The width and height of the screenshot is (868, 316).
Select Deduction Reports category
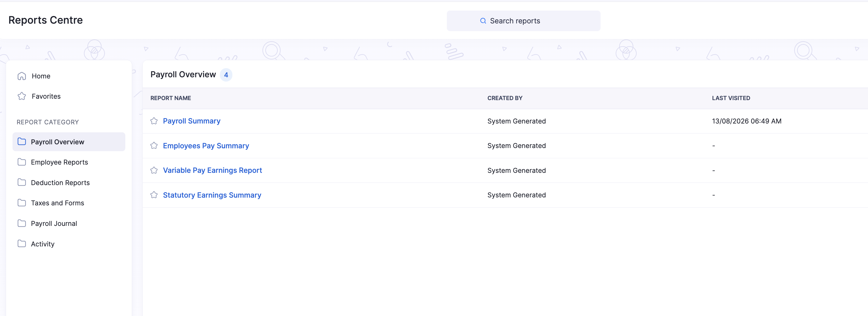(x=69, y=183)
